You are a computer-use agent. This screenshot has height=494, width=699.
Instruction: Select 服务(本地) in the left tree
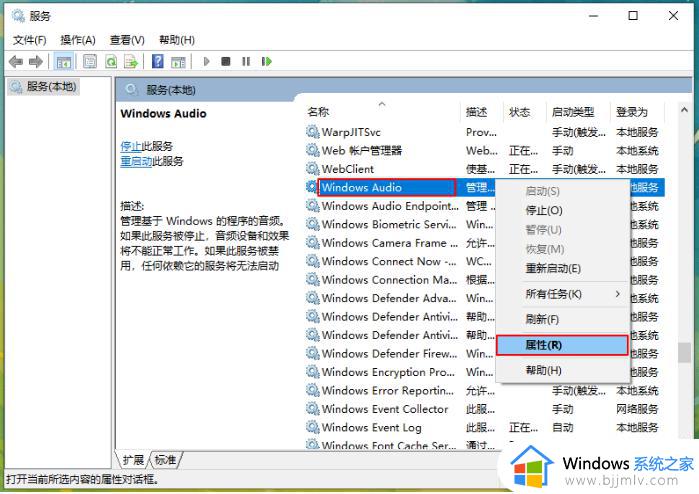point(44,86)
